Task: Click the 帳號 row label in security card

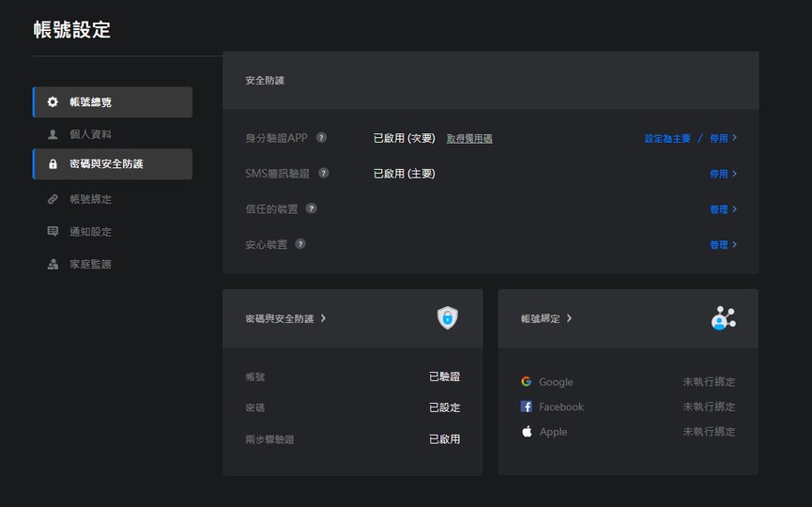Action: 254,377
